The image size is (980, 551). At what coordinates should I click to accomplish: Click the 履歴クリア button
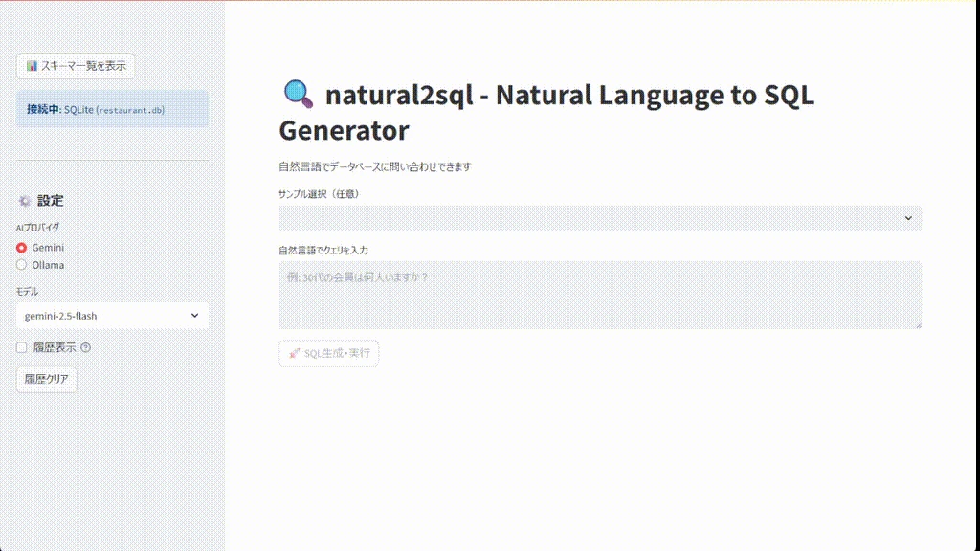pos(47,379)
